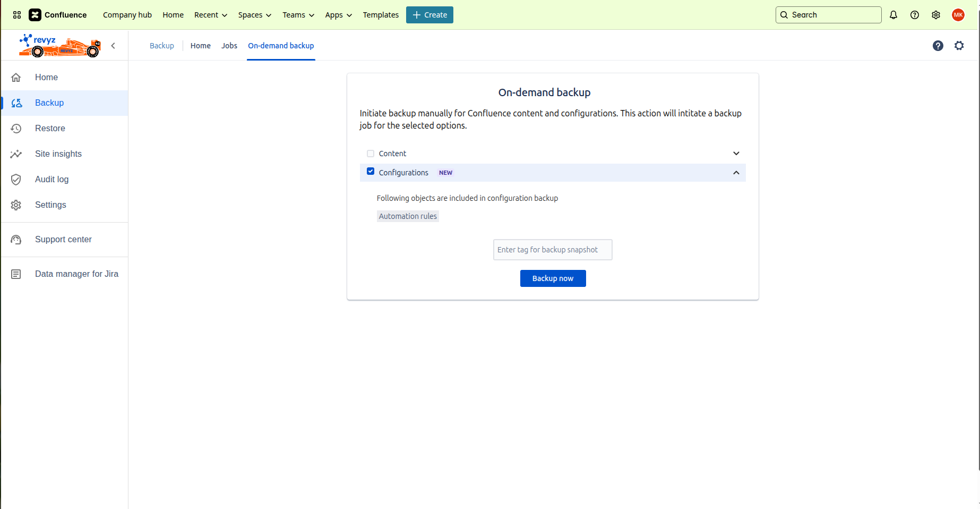Click the MK user avatar
Image resolution: width=980 pixels, height=509 pixels.
click(x=958, y=15)
